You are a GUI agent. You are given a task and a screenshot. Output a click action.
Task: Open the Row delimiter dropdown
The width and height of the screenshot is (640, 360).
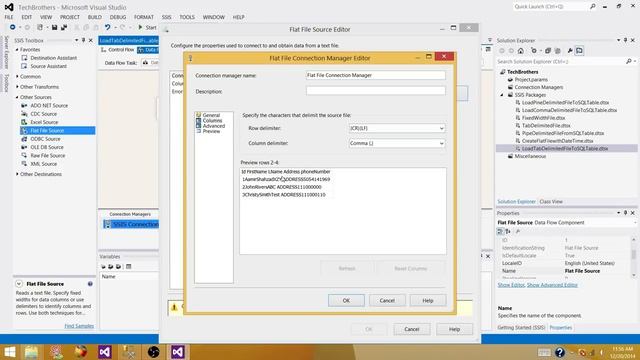pyautogui.click(x=397, y=128)
